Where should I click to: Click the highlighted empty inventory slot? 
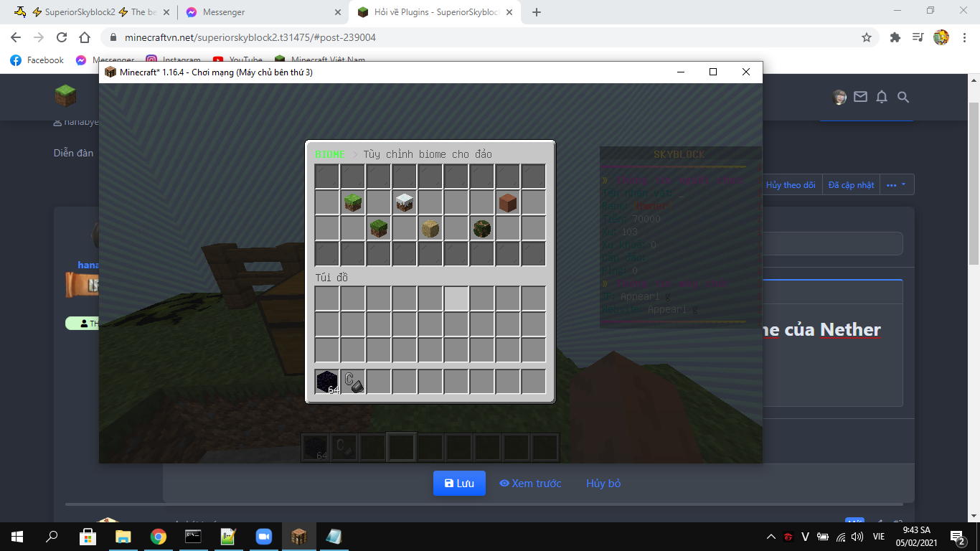tap(456, 298)
